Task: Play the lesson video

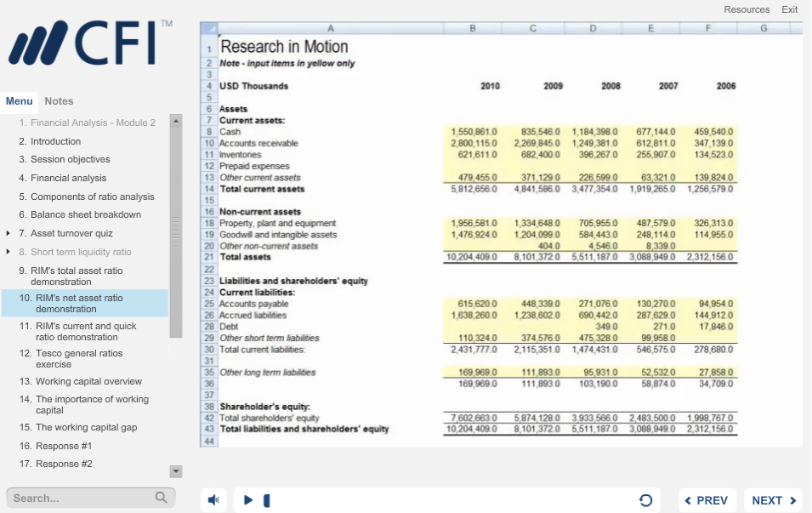Action: [248, 500]
